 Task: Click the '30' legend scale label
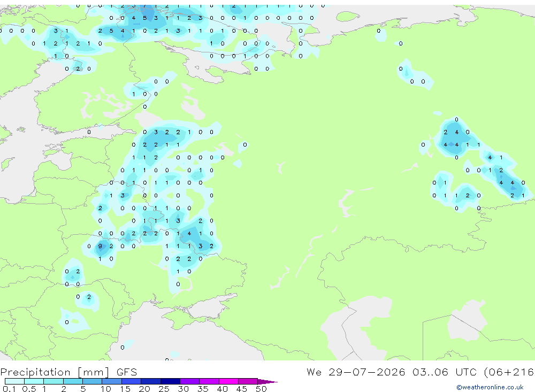point(183,389)
